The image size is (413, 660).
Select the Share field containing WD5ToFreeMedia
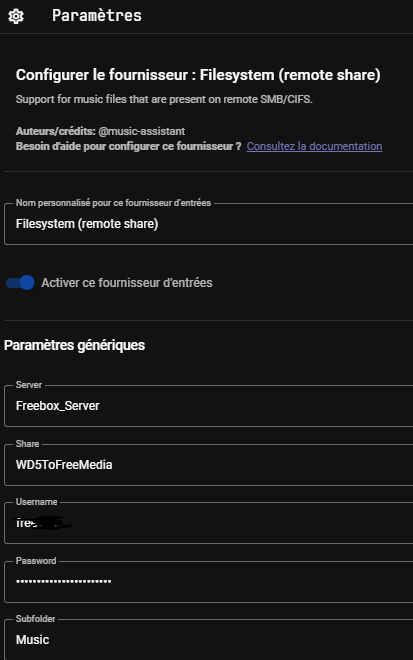(208, 465)
